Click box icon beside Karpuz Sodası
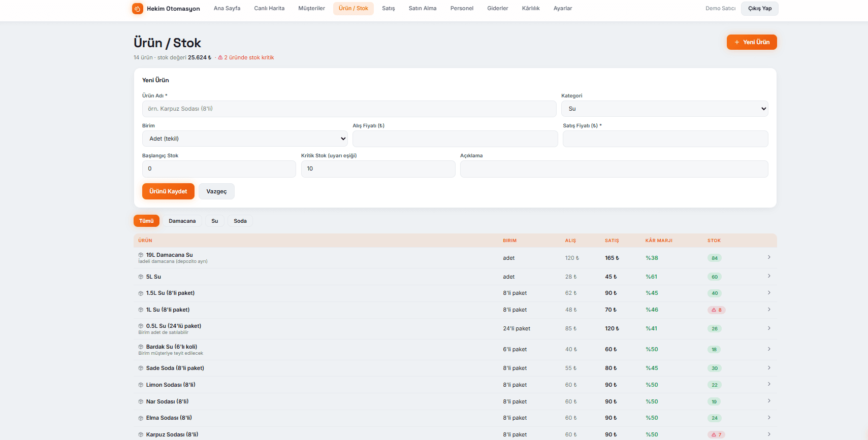Image resolution: width=868 pixels, height=440 pixels. (x=141, y=435)
